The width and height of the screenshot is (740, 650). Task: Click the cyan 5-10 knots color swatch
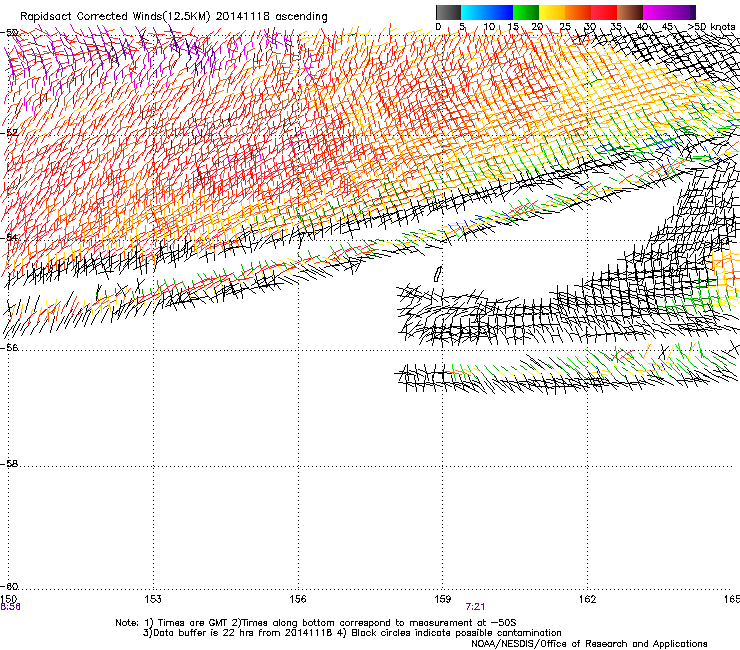[x=474, y=12]
